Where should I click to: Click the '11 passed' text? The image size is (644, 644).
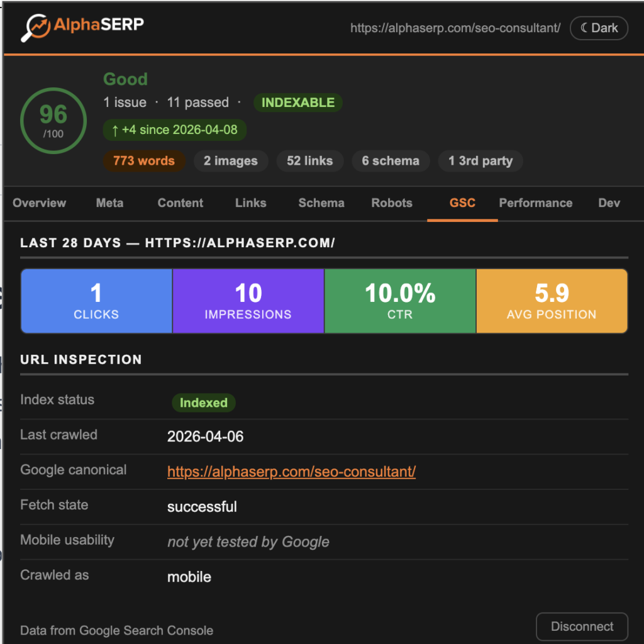pos(198,103)
